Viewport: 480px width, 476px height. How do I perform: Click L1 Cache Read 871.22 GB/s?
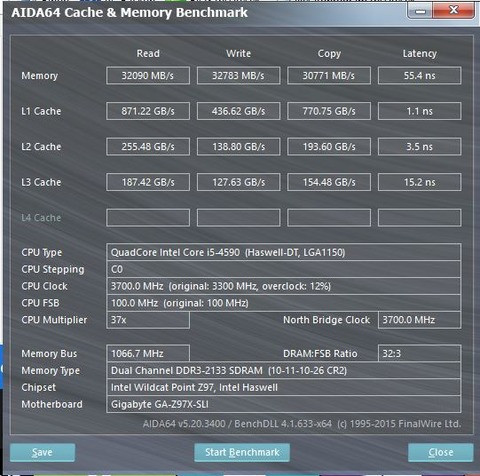pos(148,111)
